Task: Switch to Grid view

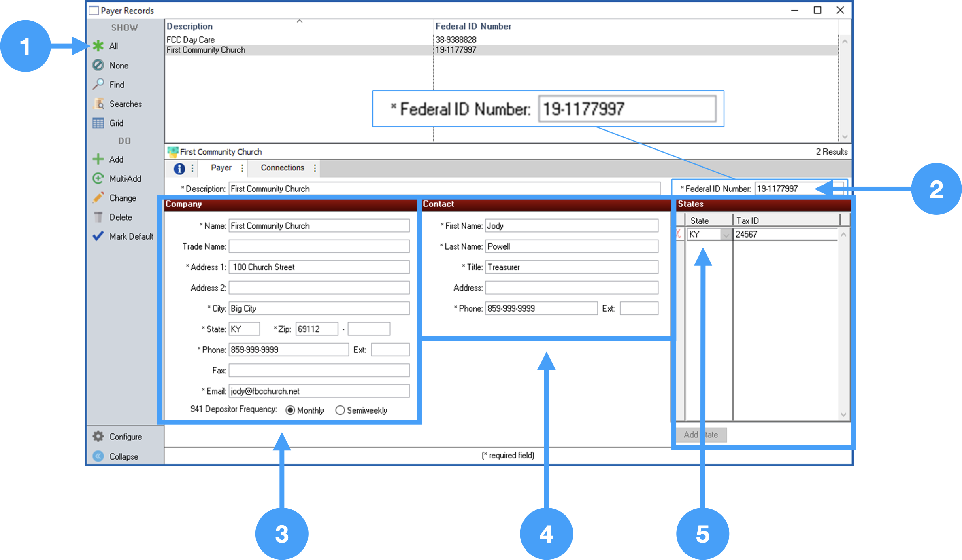Action: pos(98,123)
